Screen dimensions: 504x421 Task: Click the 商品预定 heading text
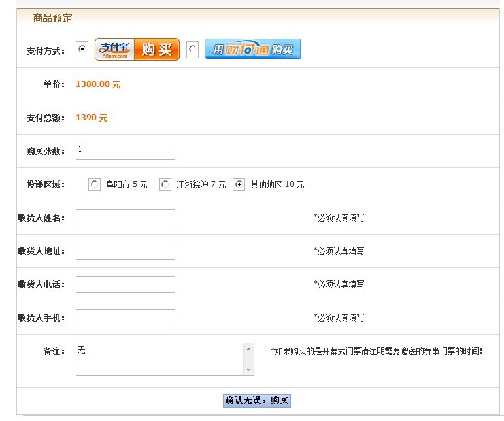point(53,18)
